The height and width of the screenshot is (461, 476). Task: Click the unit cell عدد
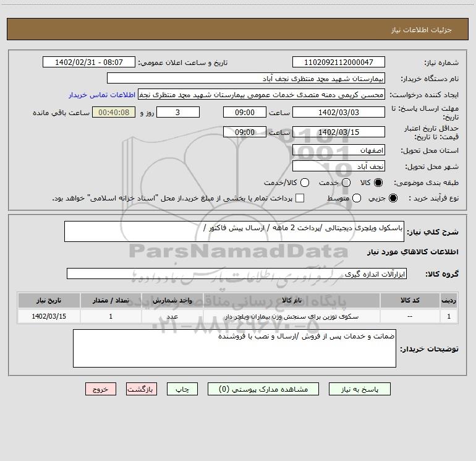tap(172, 316)
